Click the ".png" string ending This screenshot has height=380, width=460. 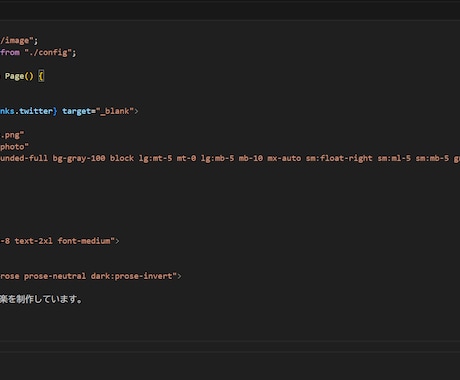[x=12, y=135]
